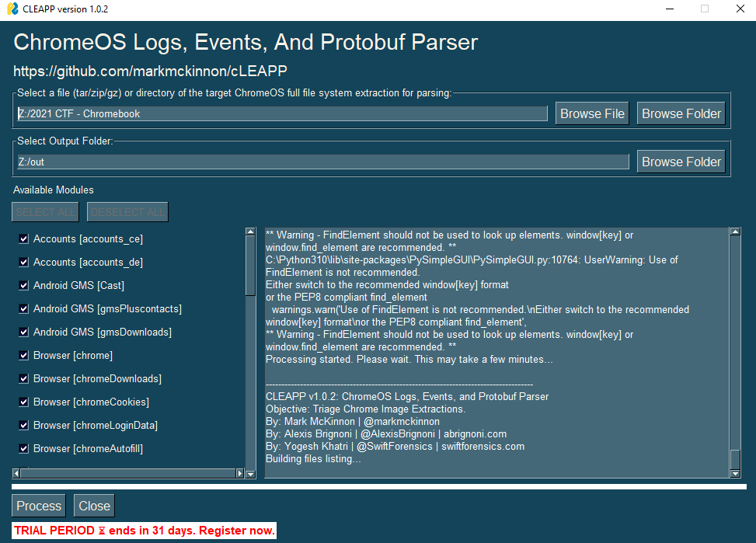The height and width of the screenshot is (543, 756).
Task: Uncheck Browser [chromeCookies] module
Action: (23, 402)
